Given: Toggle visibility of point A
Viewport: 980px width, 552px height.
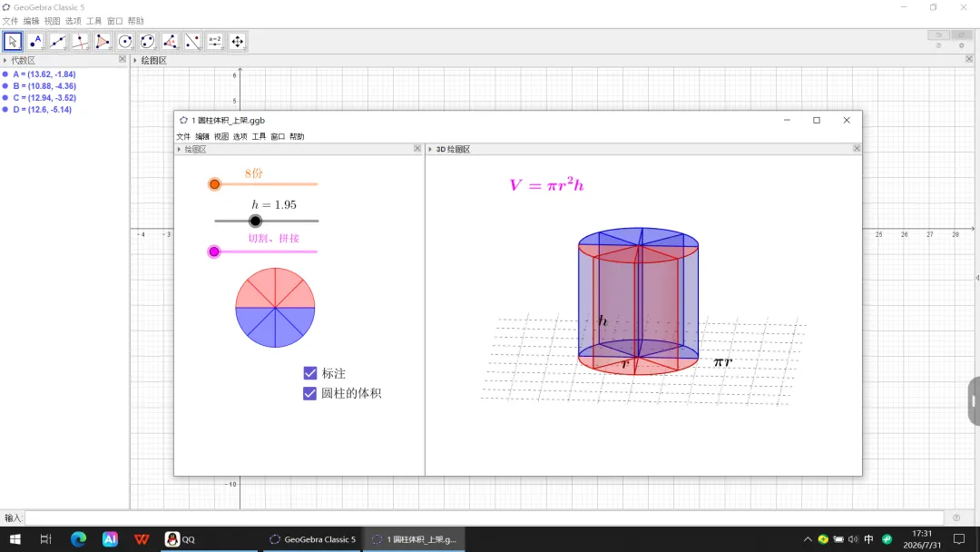Looking at the screenshot, I should [x=5, y=74].
